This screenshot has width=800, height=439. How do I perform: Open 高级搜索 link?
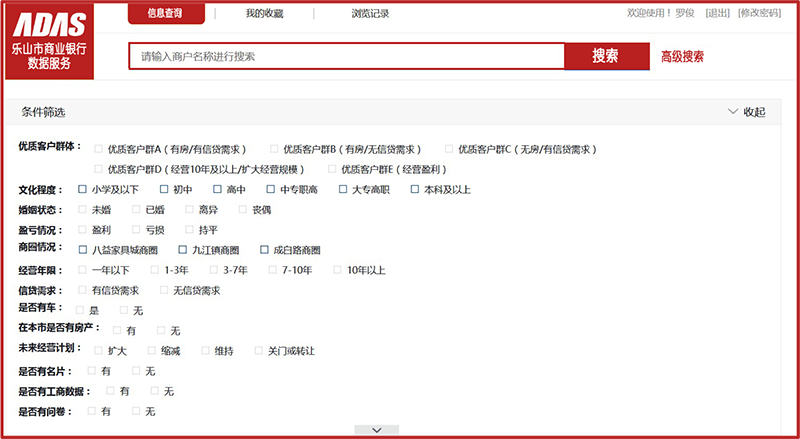point(682,57)
